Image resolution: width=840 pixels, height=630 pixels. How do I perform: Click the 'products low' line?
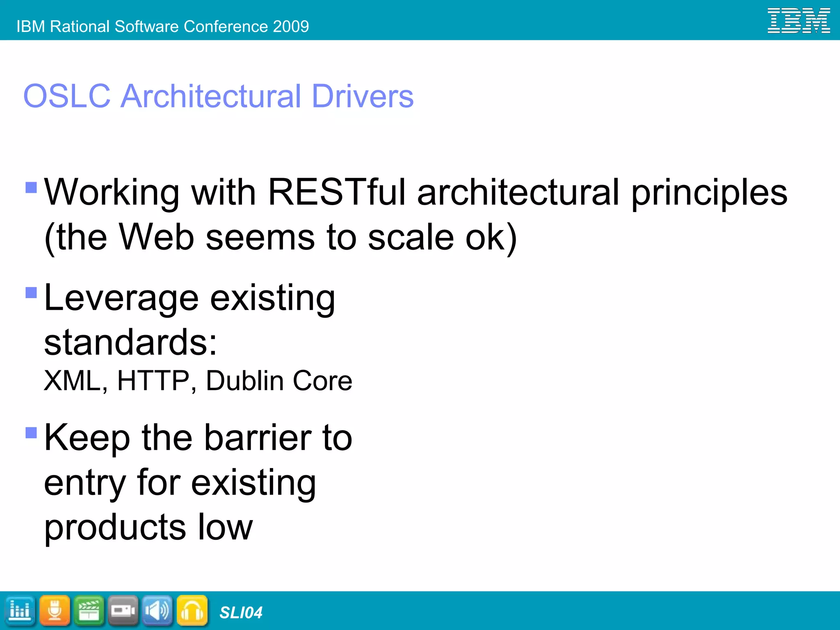point(148,528)
